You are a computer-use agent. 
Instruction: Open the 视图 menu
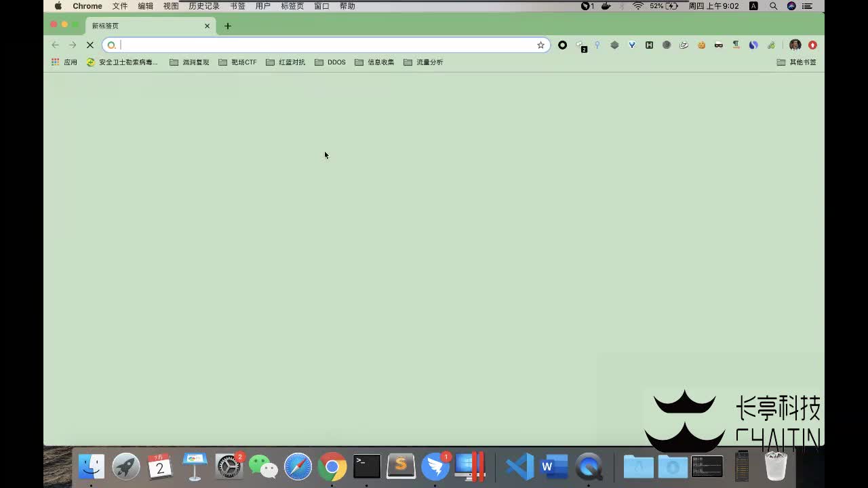pyautogui.click(x=171, y=6)
